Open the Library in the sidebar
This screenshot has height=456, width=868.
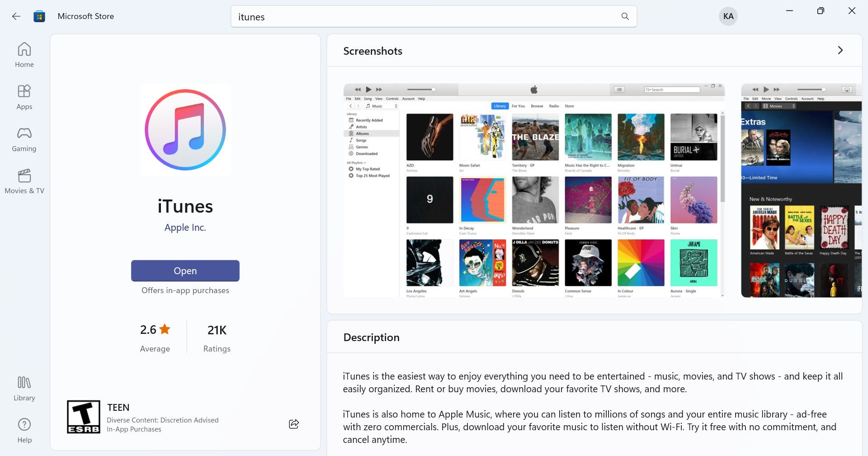[24, 389]
